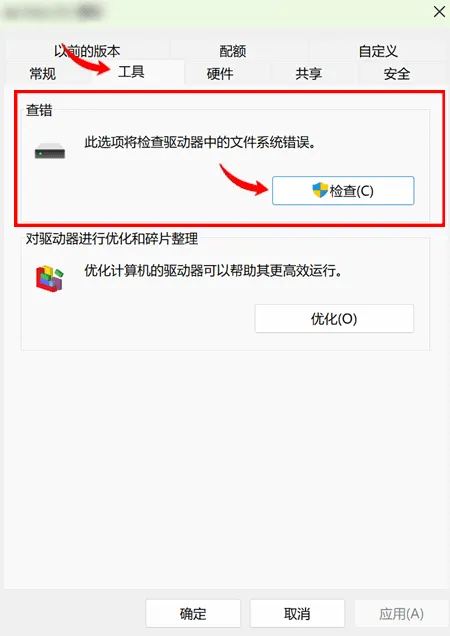This screenshot has height=636, width=450.
Task: Select the 自定义 tab
Action: (378, 51)
